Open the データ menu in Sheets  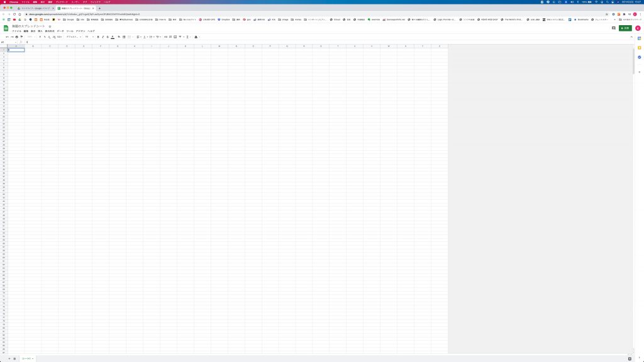[x=60, y=31]
